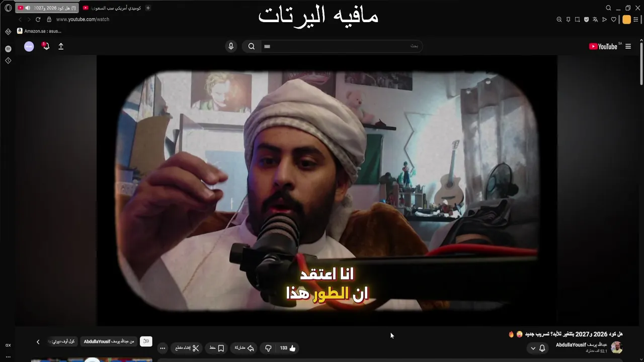Image resolution: width=644 pixels, height=362 pixels.
Task: Switch to the active 2026 و2027 YouTube tab
Action: click(x=47, y=8)
